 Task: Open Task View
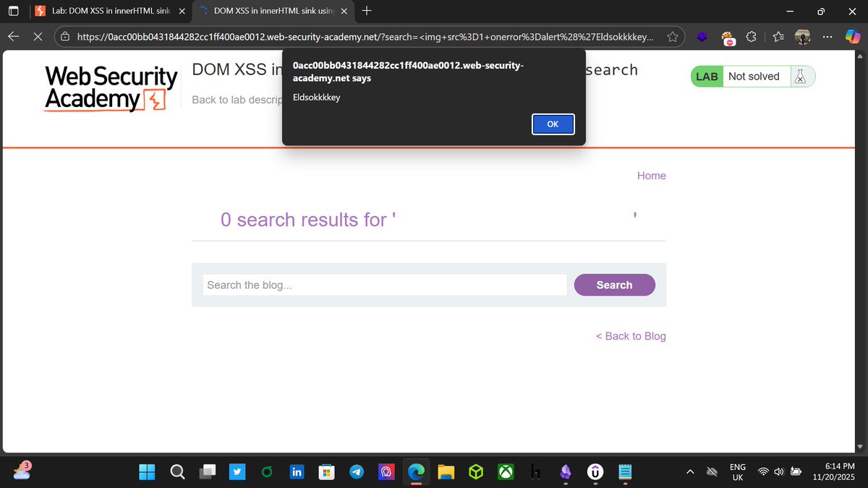point(208,472)
